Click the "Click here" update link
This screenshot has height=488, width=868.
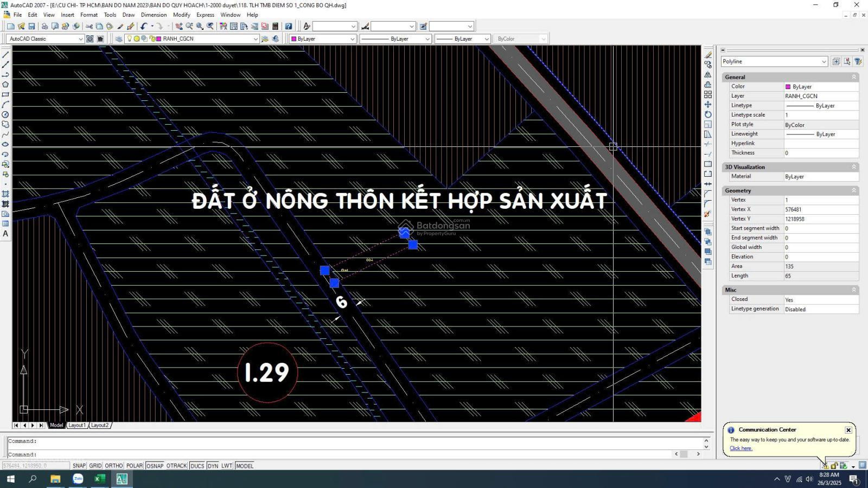coord(741,448)
